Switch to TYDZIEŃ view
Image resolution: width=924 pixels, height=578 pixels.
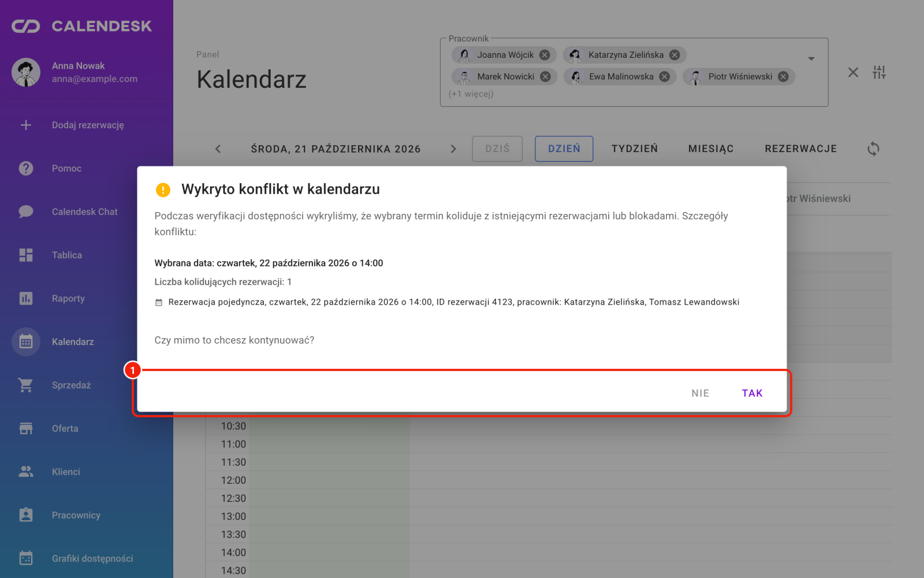point(635,149)
